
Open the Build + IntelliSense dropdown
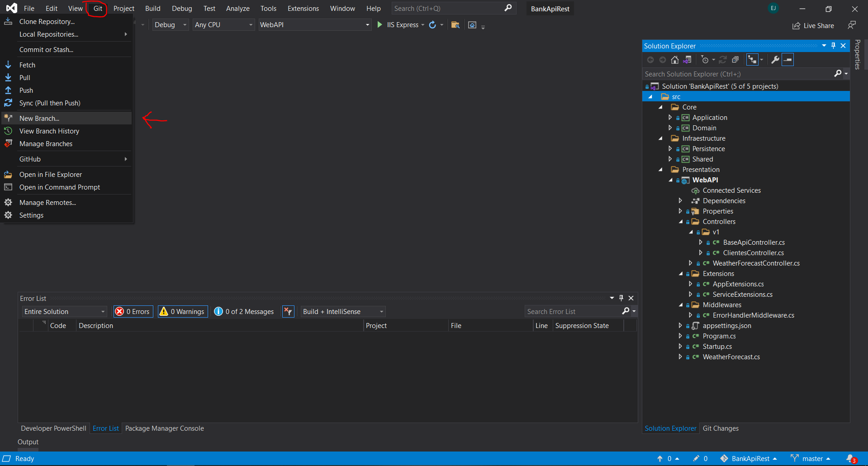pyautogui.click(x=343, y=312)
